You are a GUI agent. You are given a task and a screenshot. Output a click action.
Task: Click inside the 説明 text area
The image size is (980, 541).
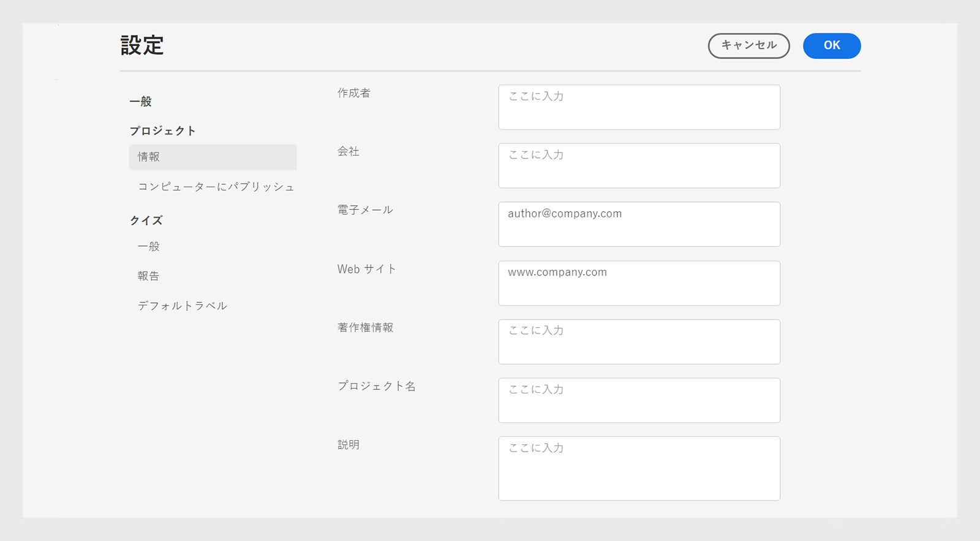point(639,469)
